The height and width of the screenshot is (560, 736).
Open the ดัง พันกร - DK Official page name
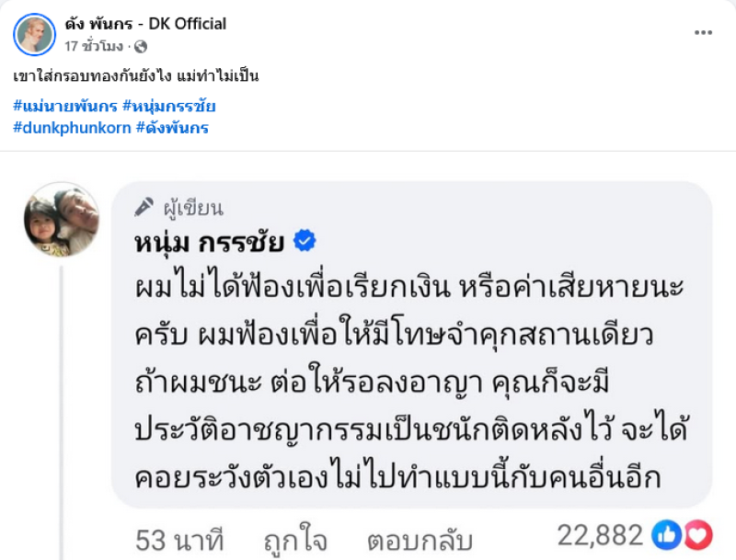coord(145,23)
